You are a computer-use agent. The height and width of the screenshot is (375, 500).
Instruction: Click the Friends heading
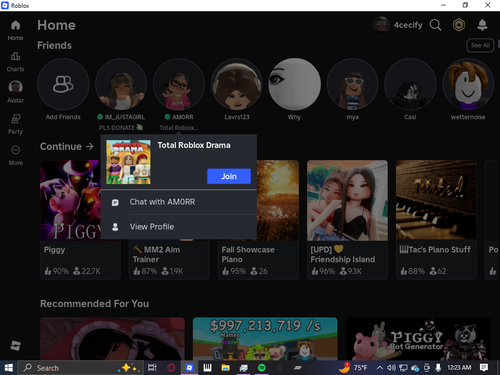[x=54, y=45]
